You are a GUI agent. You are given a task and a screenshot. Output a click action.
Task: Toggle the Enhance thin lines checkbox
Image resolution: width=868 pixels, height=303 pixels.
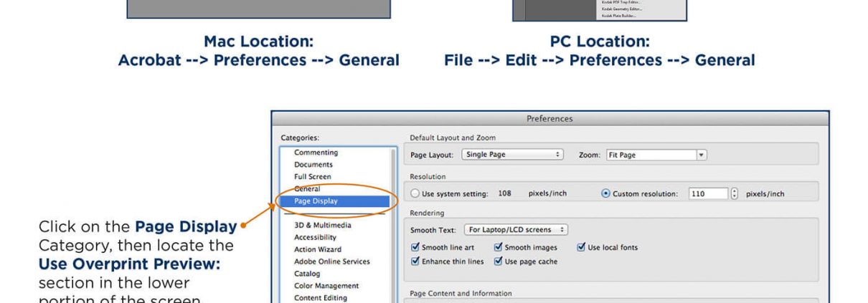point(415,261)
